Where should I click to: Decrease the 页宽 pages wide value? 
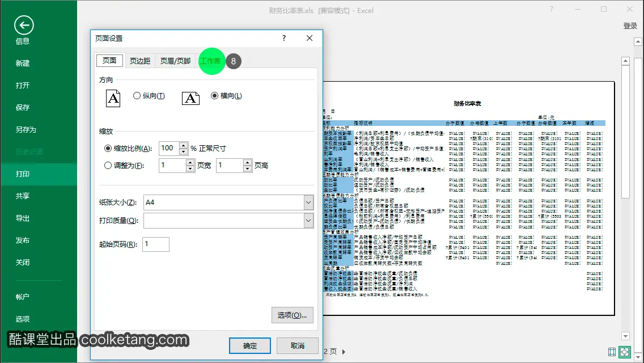click(190, 168)
